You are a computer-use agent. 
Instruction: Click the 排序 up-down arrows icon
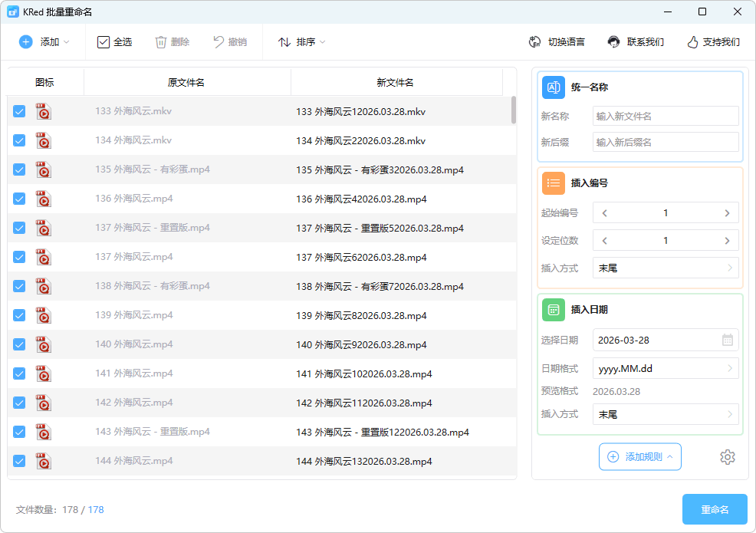pos(284,42)
